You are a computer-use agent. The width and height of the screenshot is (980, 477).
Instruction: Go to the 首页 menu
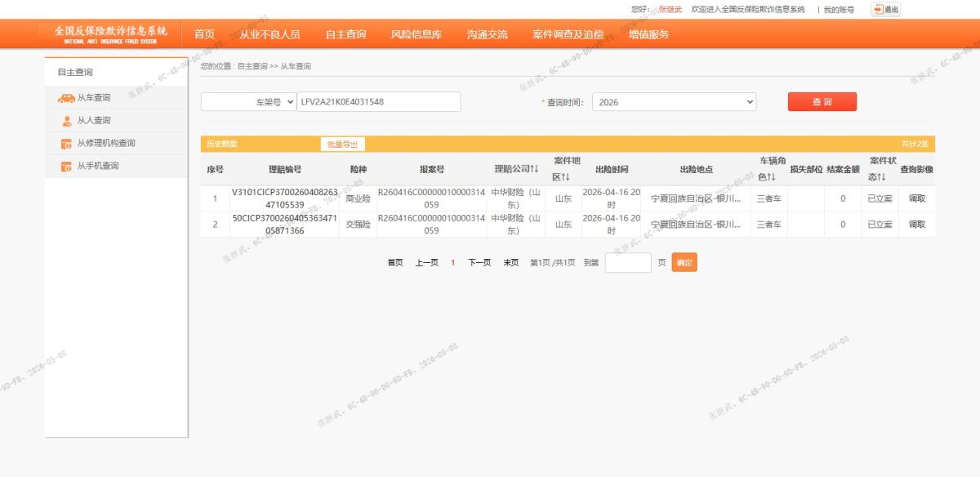(204, 34)
